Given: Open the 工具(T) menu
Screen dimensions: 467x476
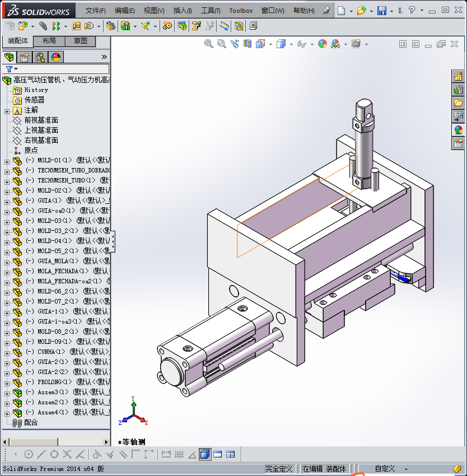Looking at the screenshot, I should click(x=211, y=11).
